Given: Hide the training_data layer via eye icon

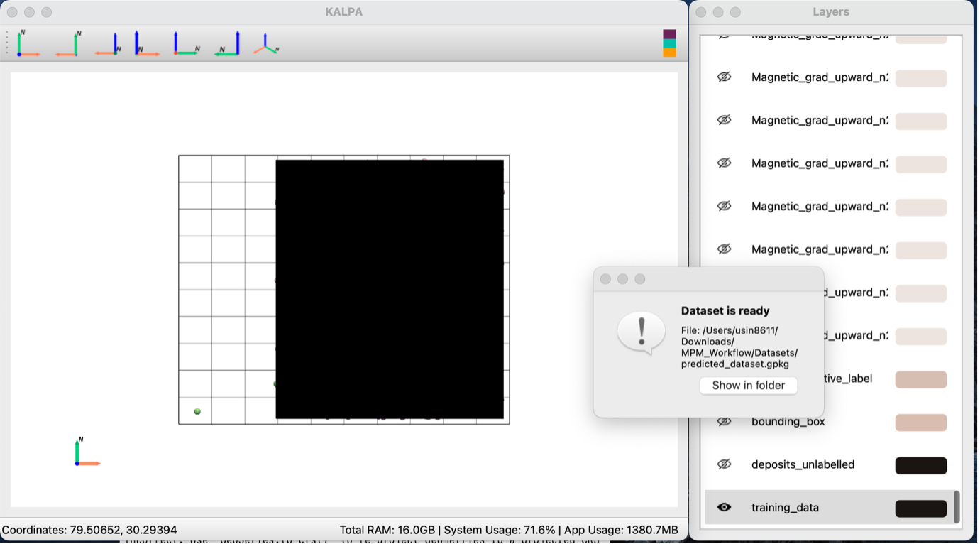Looking at the screenshot, I should click(724, 508).
